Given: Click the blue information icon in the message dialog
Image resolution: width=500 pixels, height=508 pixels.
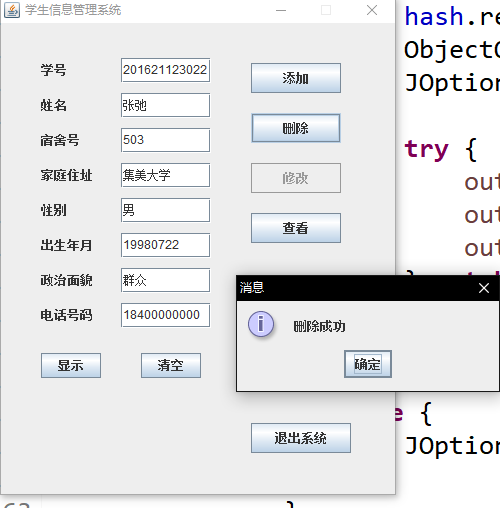Looking at the screenshot, I should 261,324.
